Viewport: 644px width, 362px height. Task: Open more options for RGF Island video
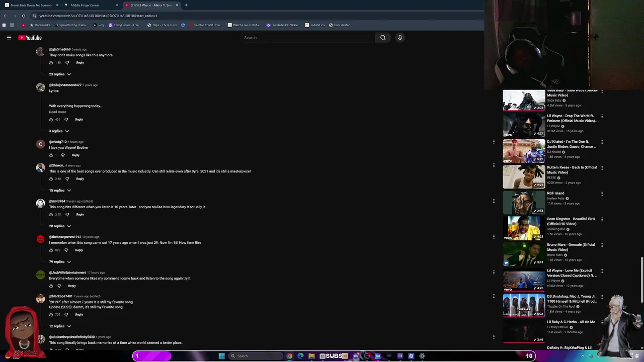[602, 194]
